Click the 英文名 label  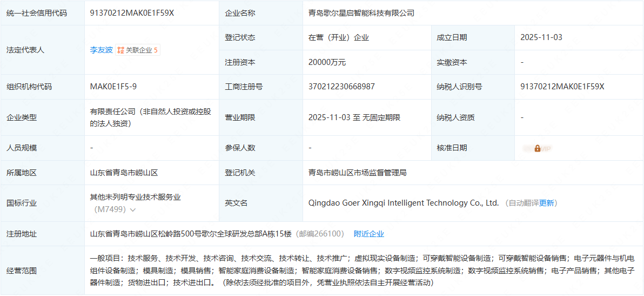tap(236, 203)
